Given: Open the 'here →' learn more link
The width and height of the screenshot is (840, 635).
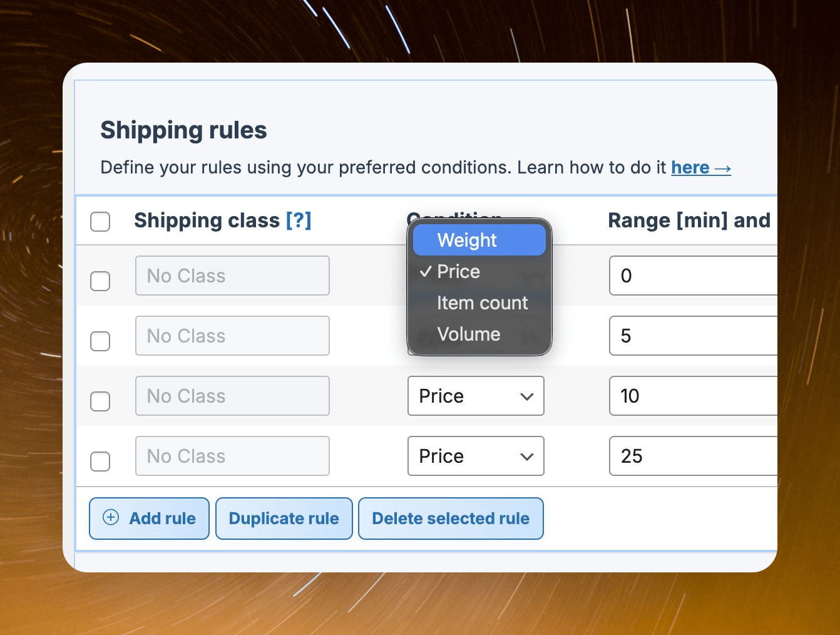Looking at the screenshot, I should (x=700, y=168).
